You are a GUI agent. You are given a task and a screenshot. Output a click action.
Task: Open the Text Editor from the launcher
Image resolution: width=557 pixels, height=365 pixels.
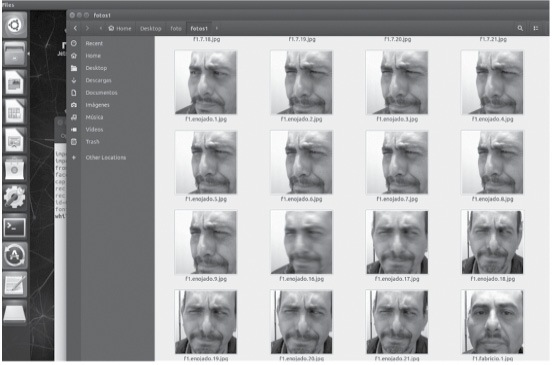15,284
